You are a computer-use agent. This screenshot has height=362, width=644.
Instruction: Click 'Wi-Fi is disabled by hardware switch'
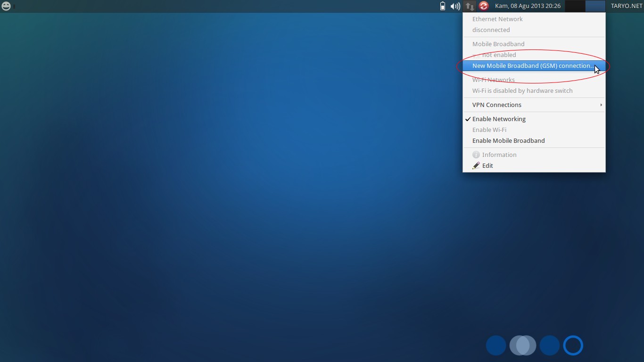pos(522,90)
